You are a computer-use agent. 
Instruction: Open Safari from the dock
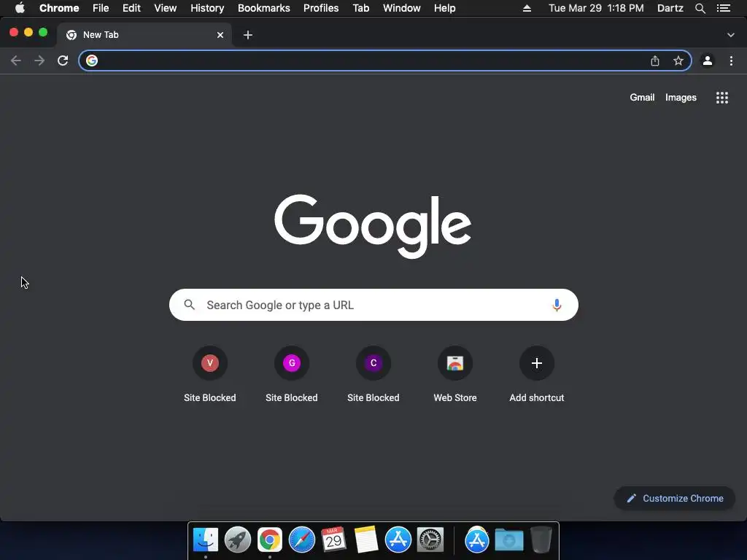[x=302, y=540]
